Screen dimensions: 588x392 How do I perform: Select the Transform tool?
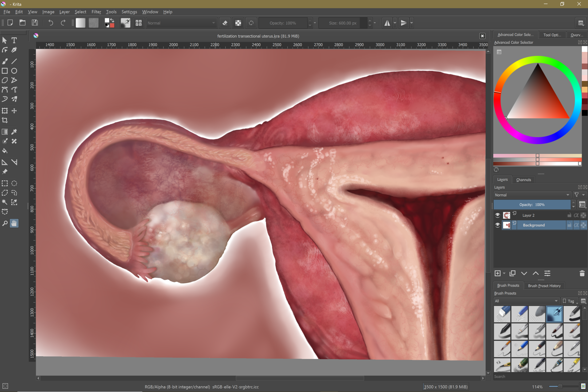click(x=4, y=111)
